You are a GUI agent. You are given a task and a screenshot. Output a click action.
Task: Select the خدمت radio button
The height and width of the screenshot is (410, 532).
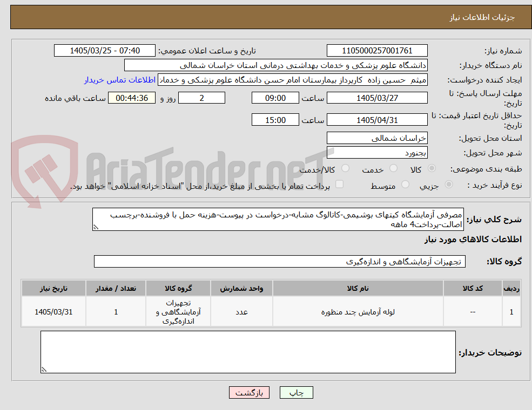(x=394, y=168)
